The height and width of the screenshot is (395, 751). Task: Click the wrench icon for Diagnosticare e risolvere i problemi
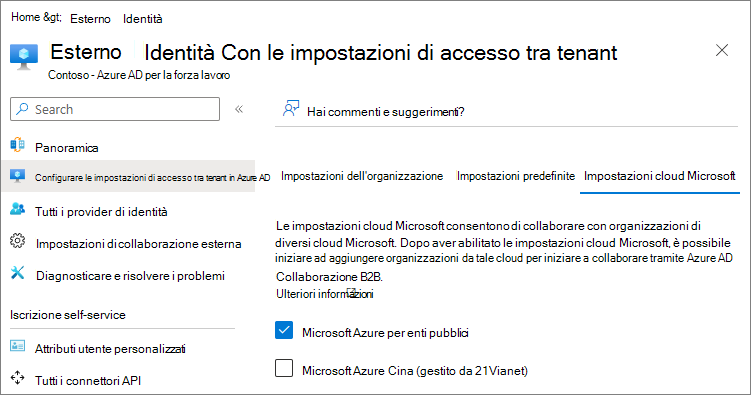[x=18, y=273]
